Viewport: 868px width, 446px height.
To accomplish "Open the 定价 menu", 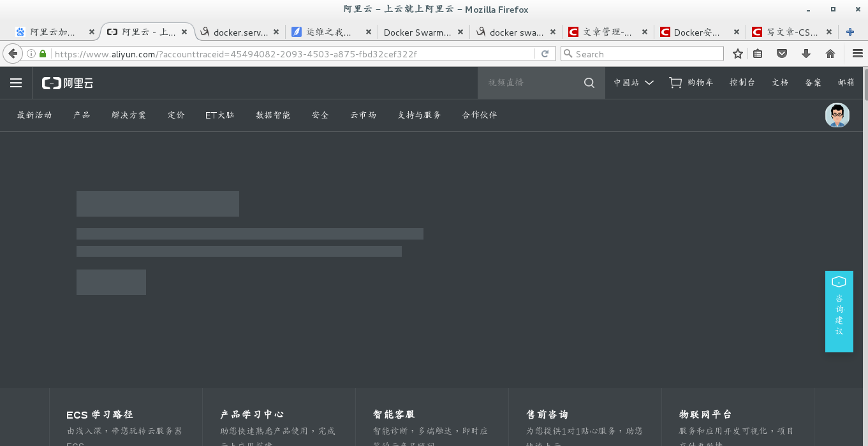I will [x=176, y=115].
